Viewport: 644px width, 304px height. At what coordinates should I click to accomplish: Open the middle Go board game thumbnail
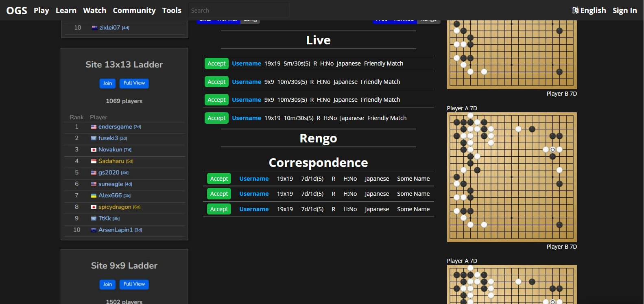(x=512, y=177)
